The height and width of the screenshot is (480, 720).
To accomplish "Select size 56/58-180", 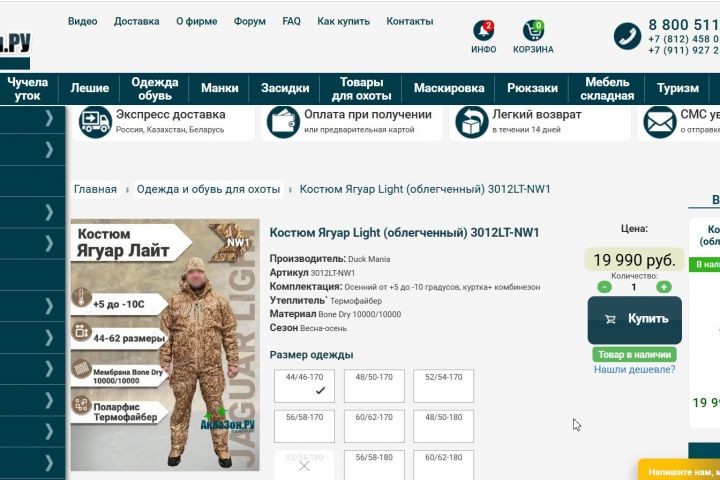I will 374,465.
